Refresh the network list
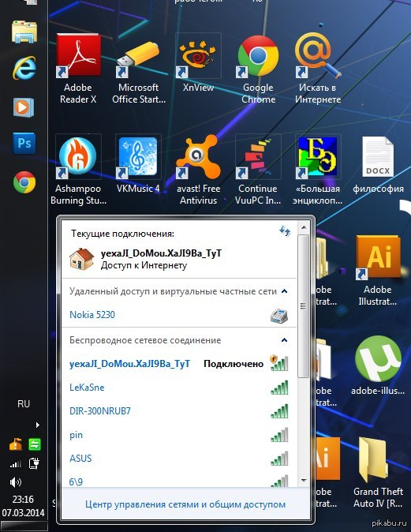This screenshot has height=532, width=411. pyautogui.click(x=285, y=232)
